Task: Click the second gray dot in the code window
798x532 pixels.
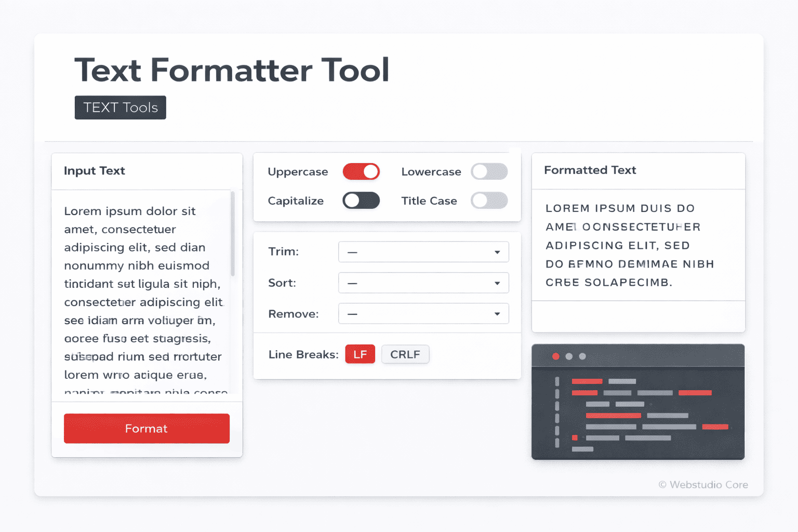Action: click(x=583, y=357)
